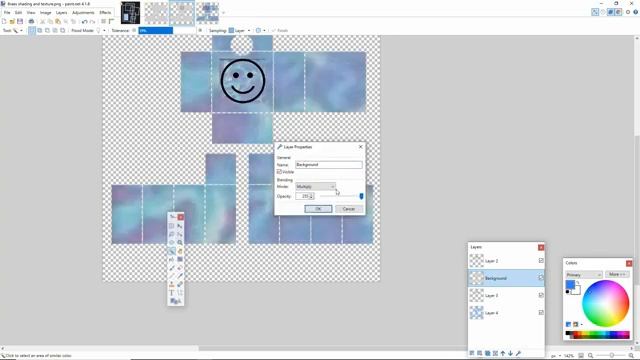Duplicate the current layer in the Layers panel
Image resolution: width=640 pixels, height=360 pixels.
point(487,353)
